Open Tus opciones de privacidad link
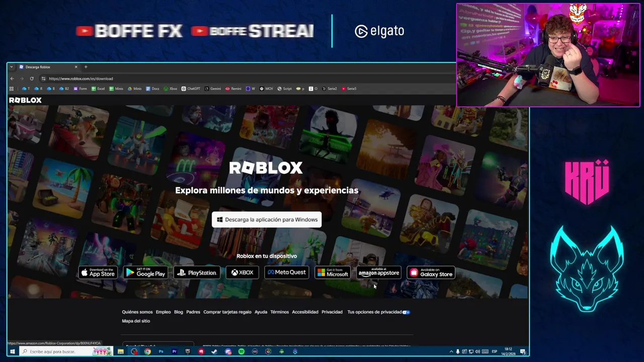The image size is (644, 362). (374, 312)
